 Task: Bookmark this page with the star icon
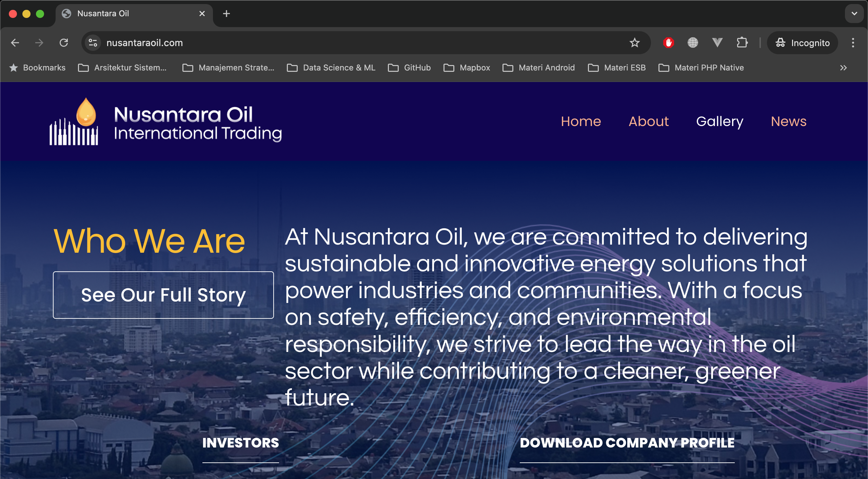click(634, 43)
